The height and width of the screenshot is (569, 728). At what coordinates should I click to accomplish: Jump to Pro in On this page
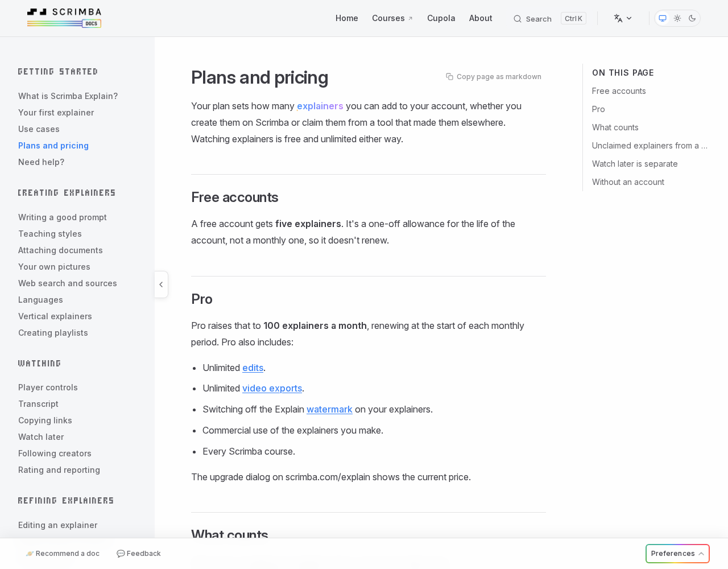pyautogui.click(x=598, y=109)
